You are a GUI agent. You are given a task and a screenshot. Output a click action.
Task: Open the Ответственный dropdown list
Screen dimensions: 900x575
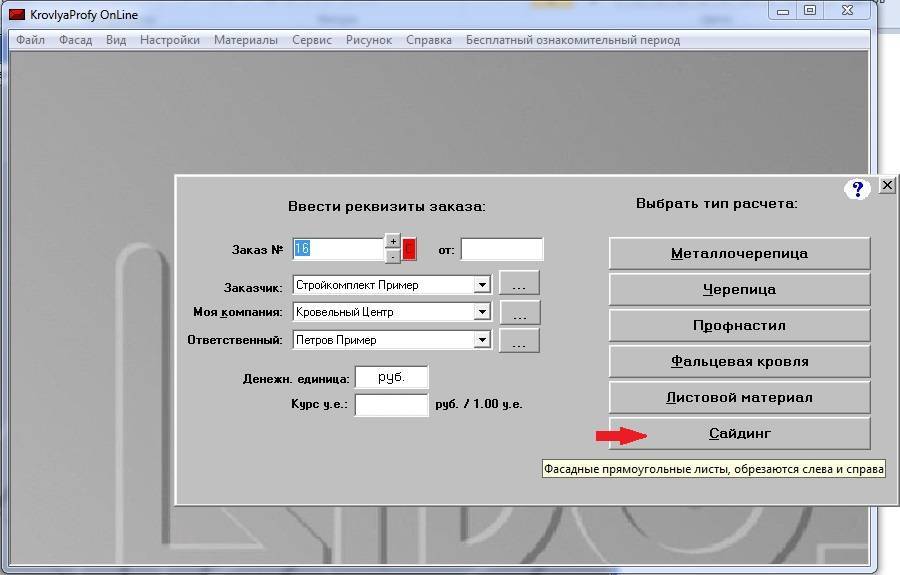[482, 340]
